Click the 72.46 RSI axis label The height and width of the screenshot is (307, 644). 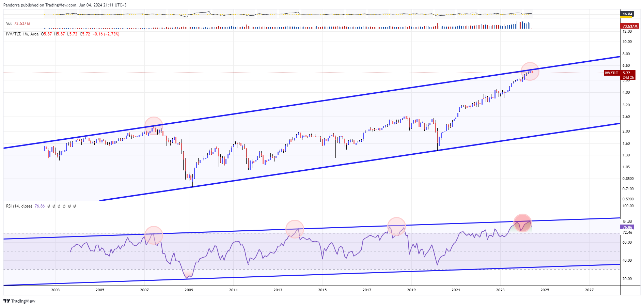627,232
